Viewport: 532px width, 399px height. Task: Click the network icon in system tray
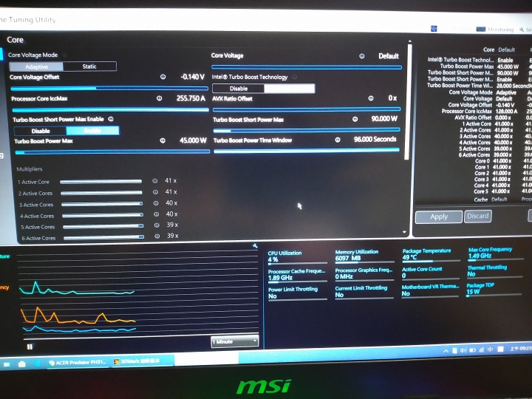pos(482,349)
